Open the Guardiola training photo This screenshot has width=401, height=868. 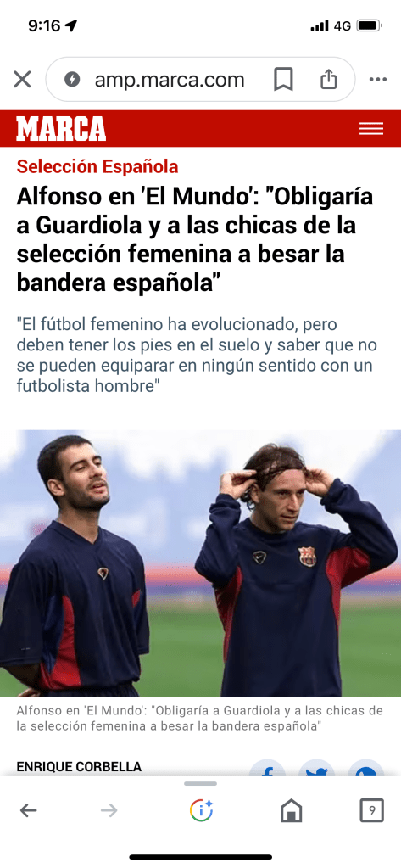tap(200, 563)
